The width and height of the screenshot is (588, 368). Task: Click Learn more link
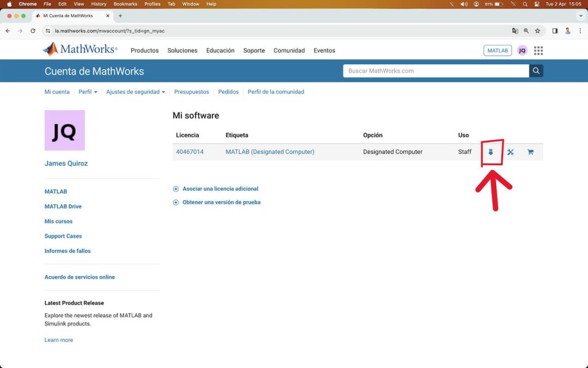[59, 340]
